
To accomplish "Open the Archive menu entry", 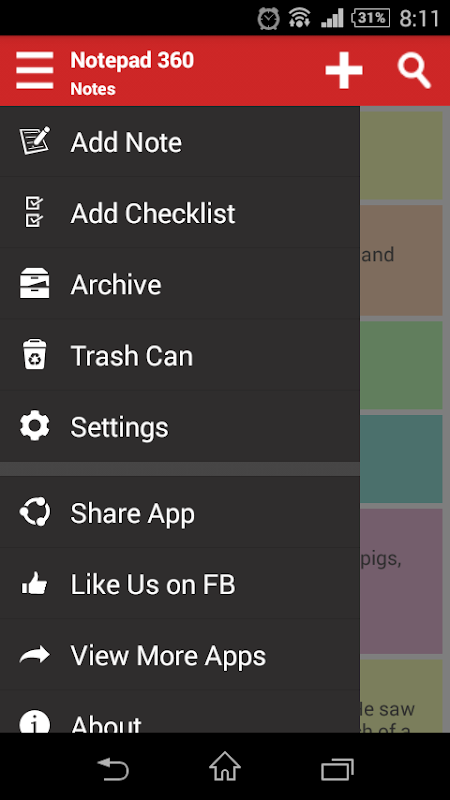I will coord(180,284).
